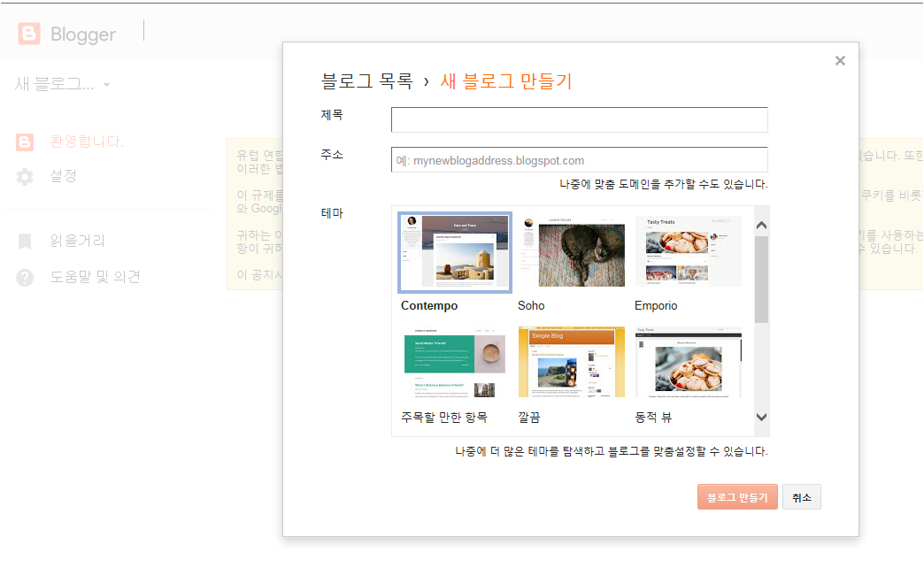Screen dimensions: 924x583
Task: Click the 블로그 만들기 button
Action: (x=737, y=497)
